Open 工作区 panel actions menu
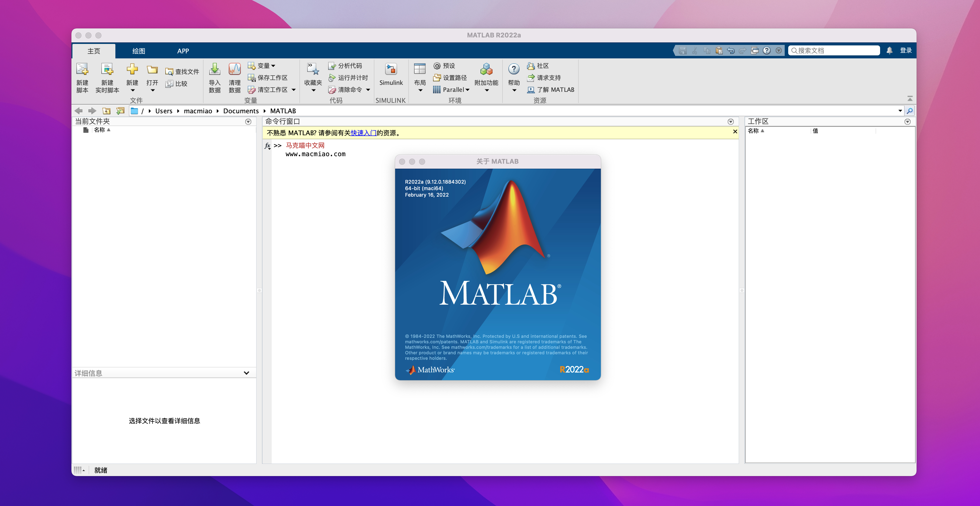The width and height of the screenshot is (980, 506). 907,122
